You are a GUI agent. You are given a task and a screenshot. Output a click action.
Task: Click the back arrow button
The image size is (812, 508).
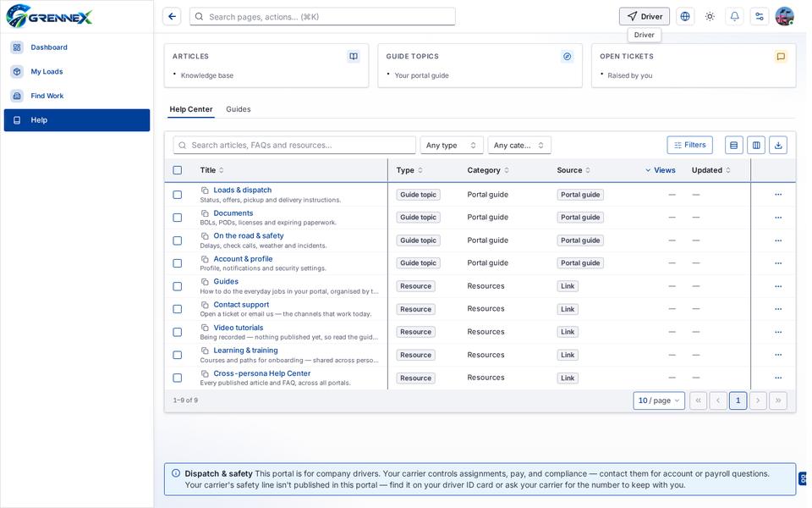[172, 17]
